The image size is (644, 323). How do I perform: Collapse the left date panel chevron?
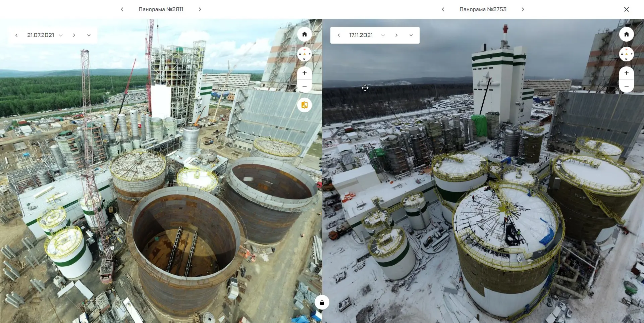tap(89, 35)
